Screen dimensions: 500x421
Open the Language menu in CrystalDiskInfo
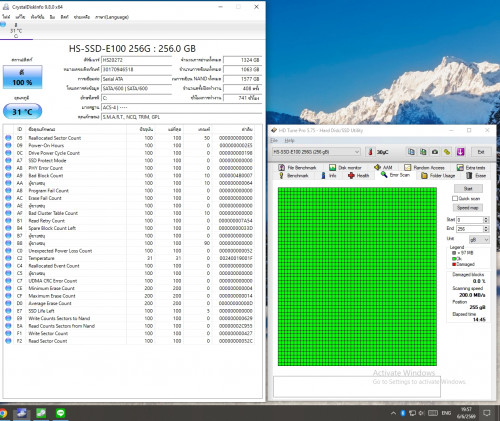112,17
